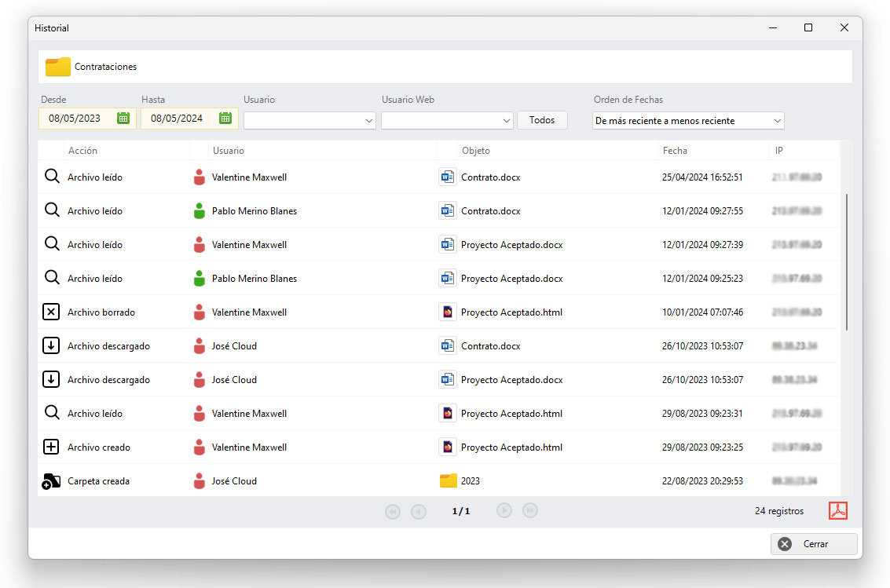Image resolution: width=890 pixels, height=588 pixels.
Task: Open the Hasta date calendar picker
Action: click(225, 118)
